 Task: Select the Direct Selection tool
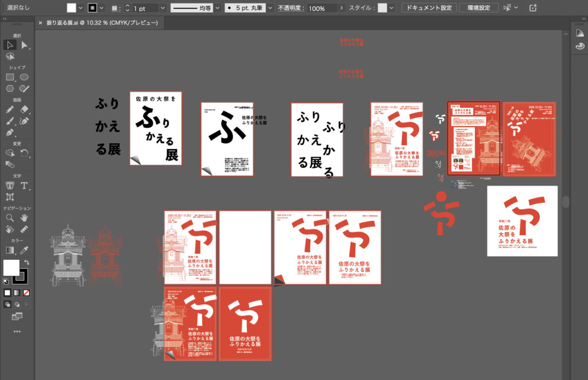tap(25, 45)
